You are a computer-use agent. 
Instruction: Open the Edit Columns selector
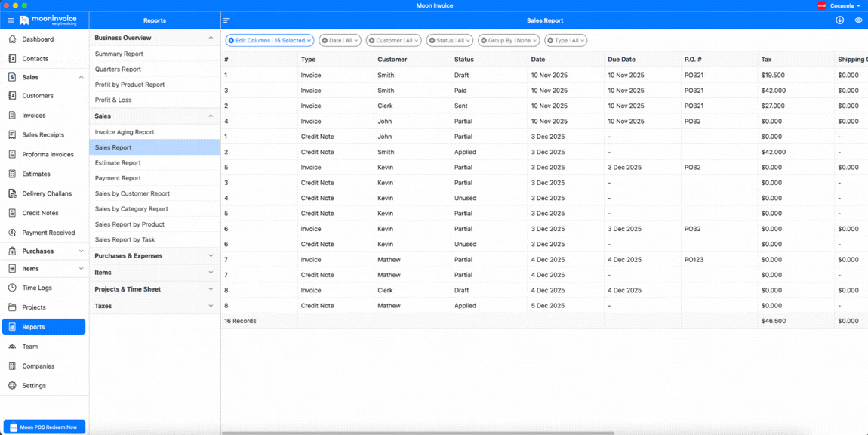[x=269, y=40]
